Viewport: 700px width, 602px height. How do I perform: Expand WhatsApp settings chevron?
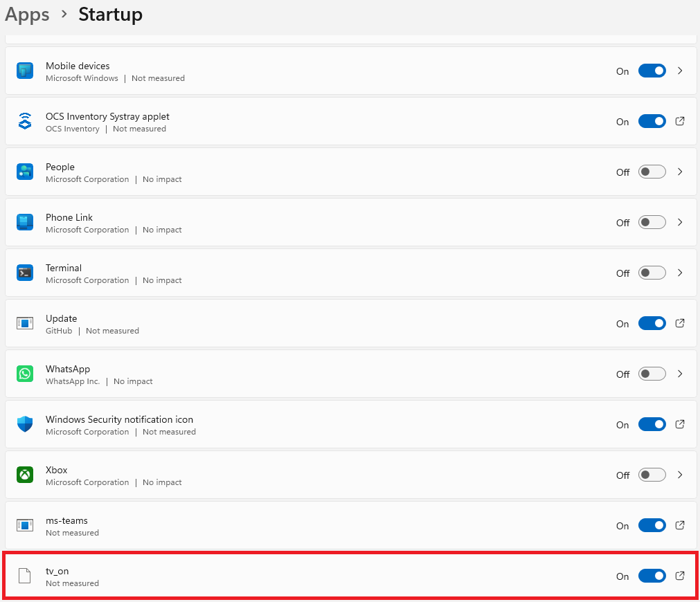[x=680, y=374]
